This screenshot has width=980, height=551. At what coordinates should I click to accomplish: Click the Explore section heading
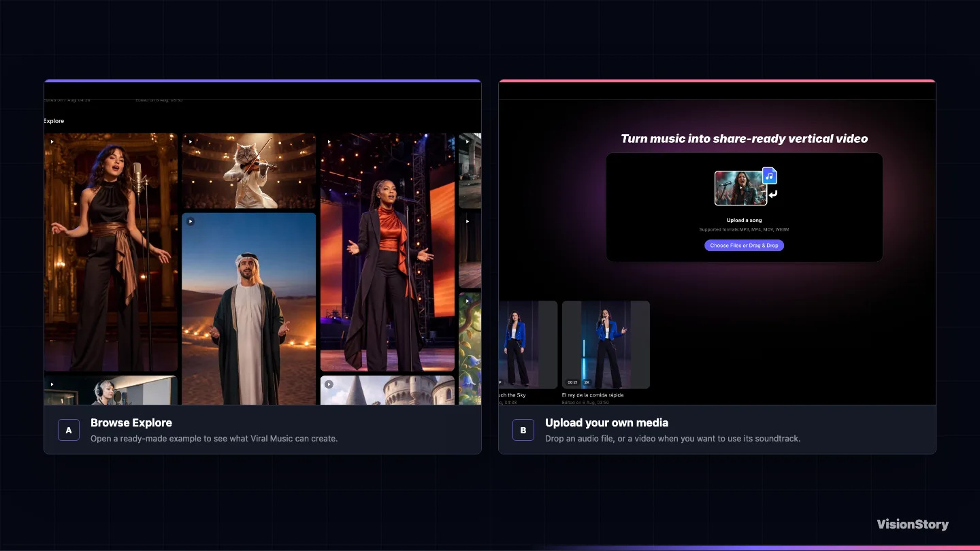[54, 121]
